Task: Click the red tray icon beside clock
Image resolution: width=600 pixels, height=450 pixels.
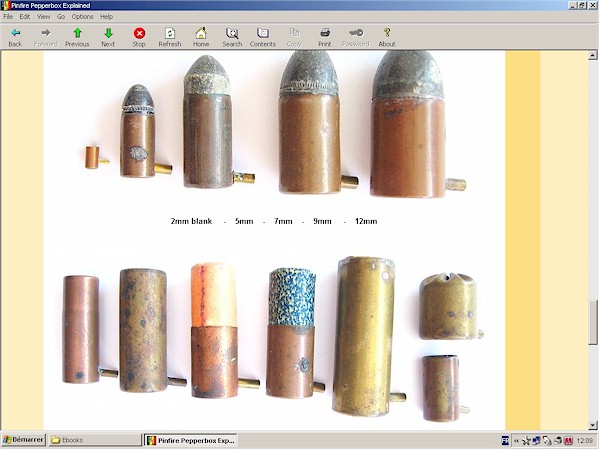Action: (568, 441)
